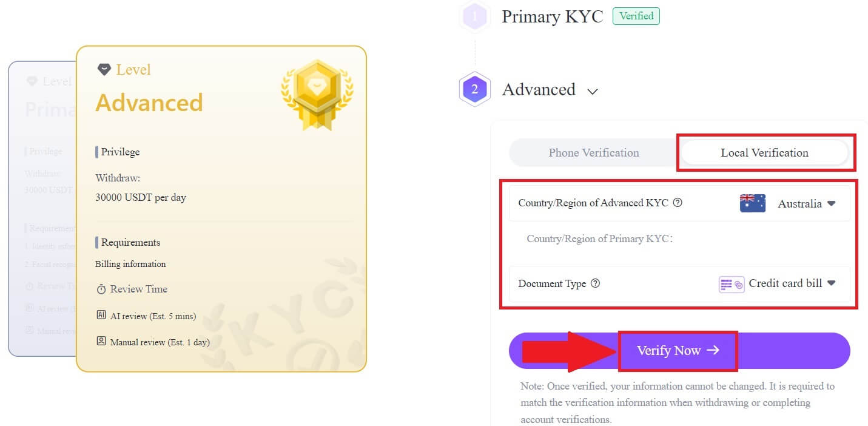Open the Document Type help tooltip

coord(595,283)
